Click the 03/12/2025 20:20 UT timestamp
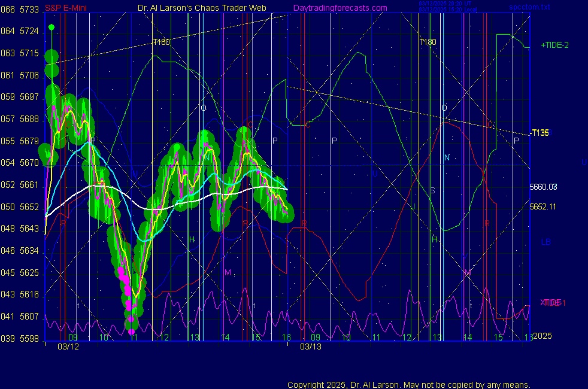This screenshot has height=389, width=588. tap(445, 4)
